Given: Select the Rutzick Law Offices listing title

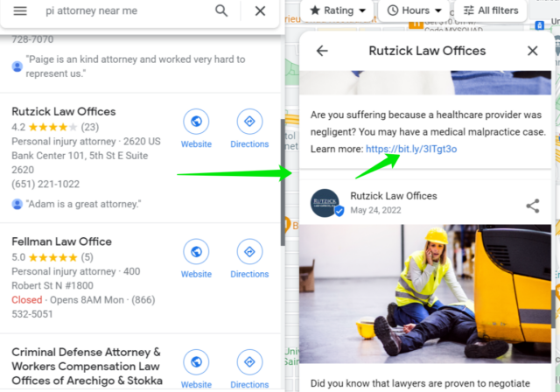Looking at the screenshot, I should (x=64, y=112).
